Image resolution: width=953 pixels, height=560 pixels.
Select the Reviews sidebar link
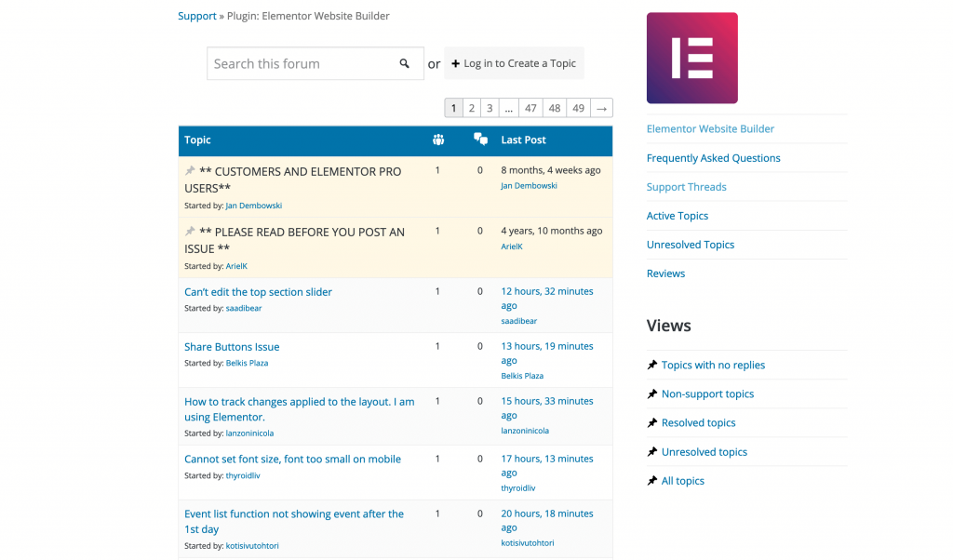click(x=665, y=273)
